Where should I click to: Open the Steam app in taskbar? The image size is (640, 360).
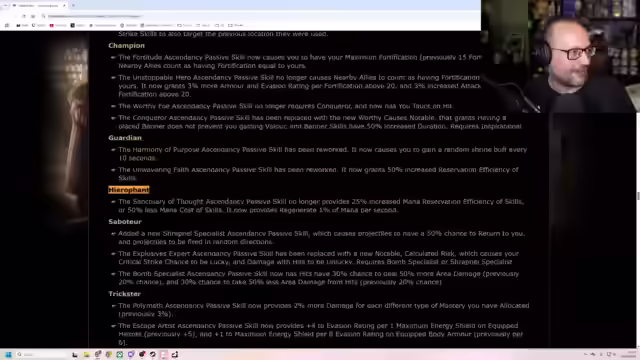coord(153,355)
